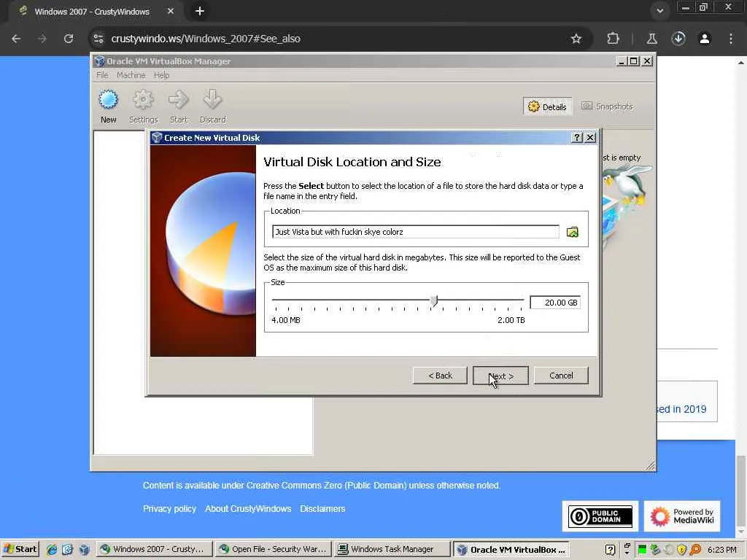747x560 pixels.
Task: Choose disk file location folder icon
Action: [x=572, y=232]
